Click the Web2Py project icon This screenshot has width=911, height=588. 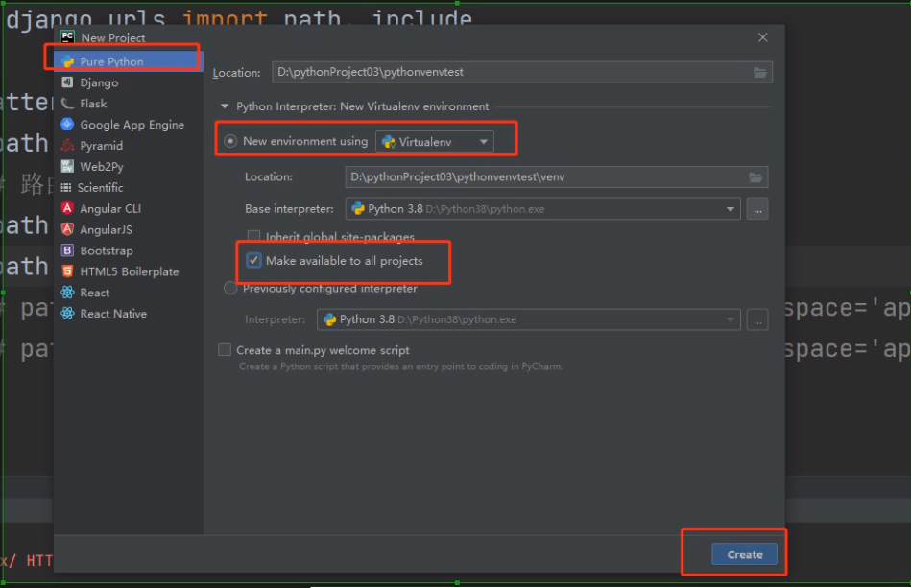point(67,166)
